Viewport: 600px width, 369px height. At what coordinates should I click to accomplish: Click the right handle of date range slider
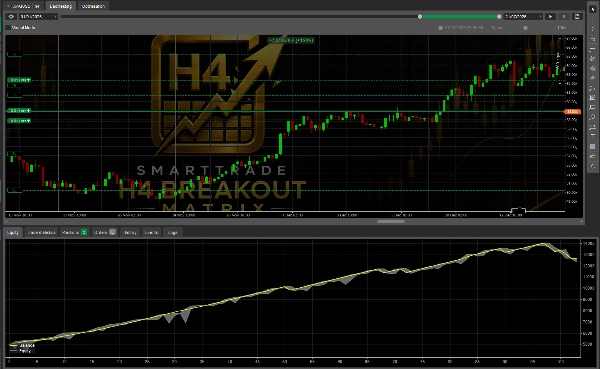tap(499, 16)
